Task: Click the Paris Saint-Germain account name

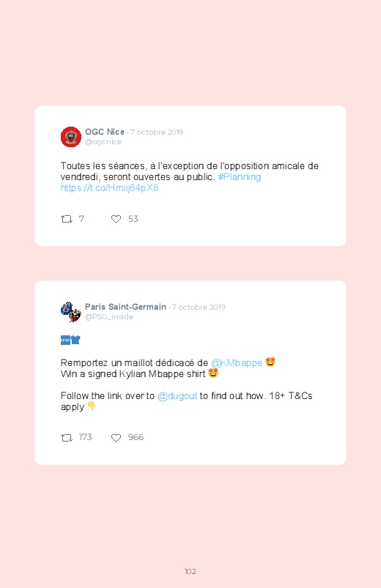Action: pyautogui.click(x=125, y=307)
